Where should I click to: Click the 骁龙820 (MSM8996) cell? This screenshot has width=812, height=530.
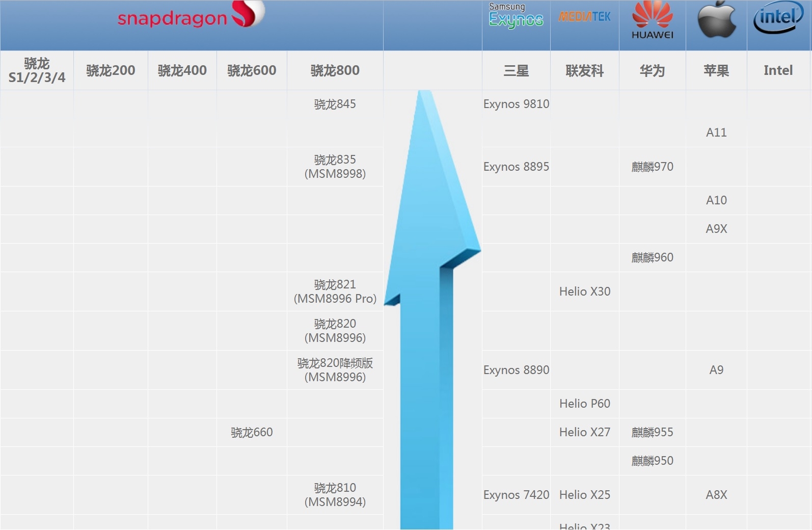pyautogui.click(x=335, y=331)
